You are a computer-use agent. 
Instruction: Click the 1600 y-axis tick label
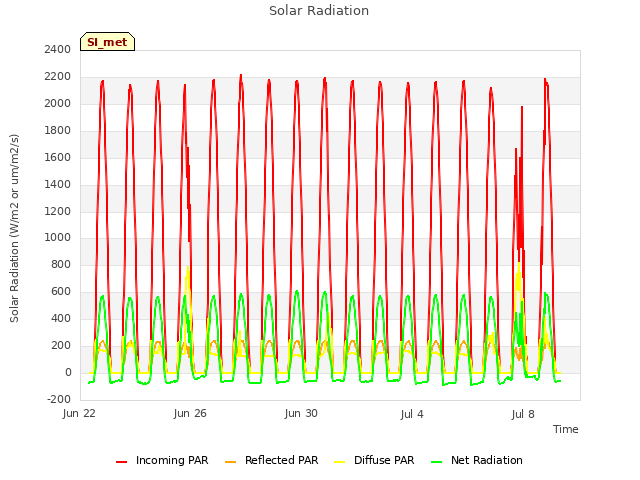tap(58, 157)
